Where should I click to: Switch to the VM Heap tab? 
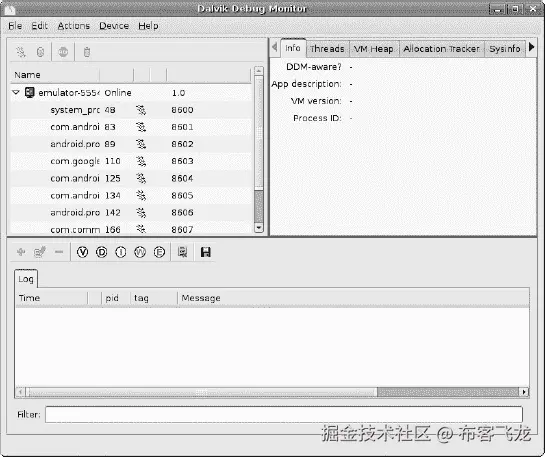374,49
